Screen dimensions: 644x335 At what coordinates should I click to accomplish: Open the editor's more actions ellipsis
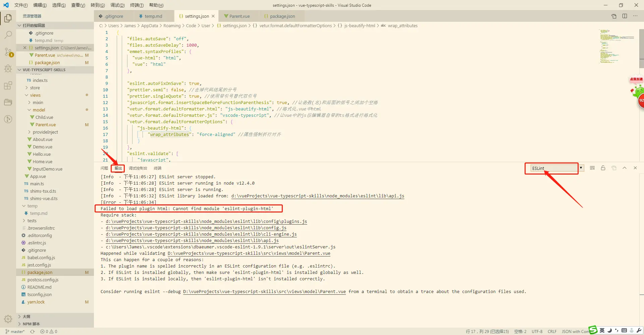click(x=635, y=16)
